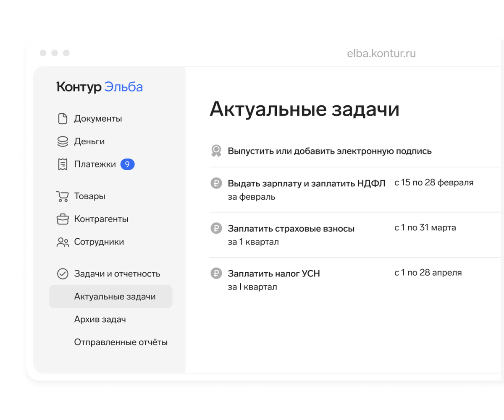The image size is (504, 420).
Task: Click subtitle за I квартал under налог УСН
Action: click(x=252, y=287)
